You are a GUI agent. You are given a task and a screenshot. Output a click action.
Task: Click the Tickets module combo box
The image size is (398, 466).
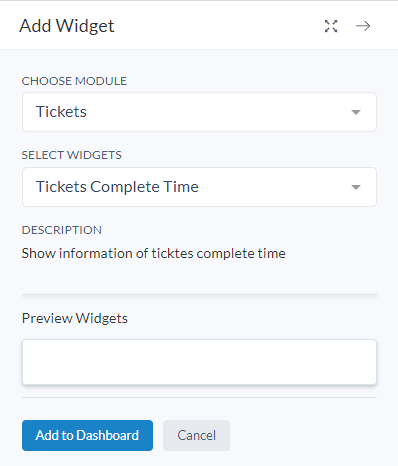point(199,112)
